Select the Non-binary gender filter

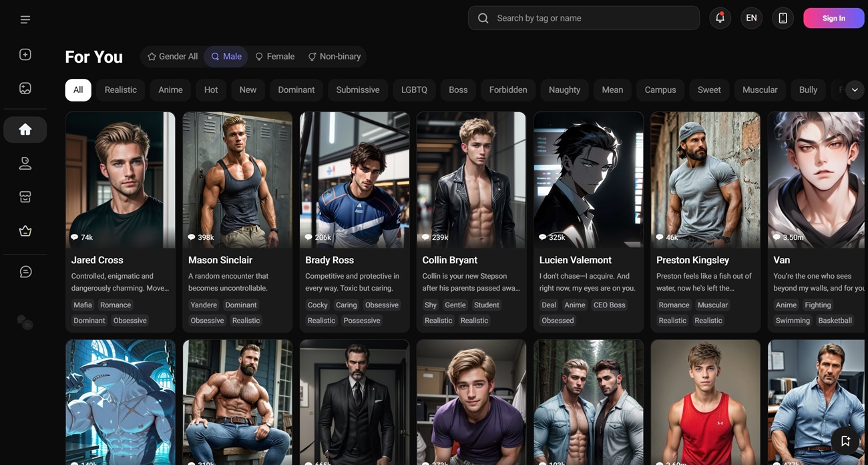pos(334,57)
